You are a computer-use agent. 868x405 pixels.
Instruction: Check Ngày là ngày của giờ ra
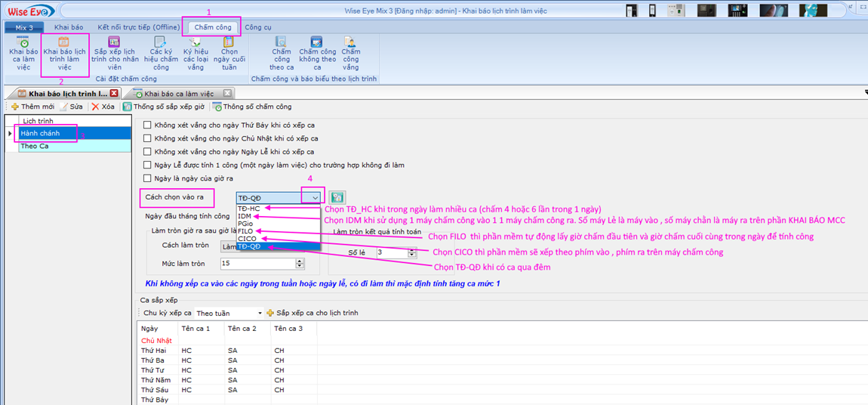(x=148, y=178)
